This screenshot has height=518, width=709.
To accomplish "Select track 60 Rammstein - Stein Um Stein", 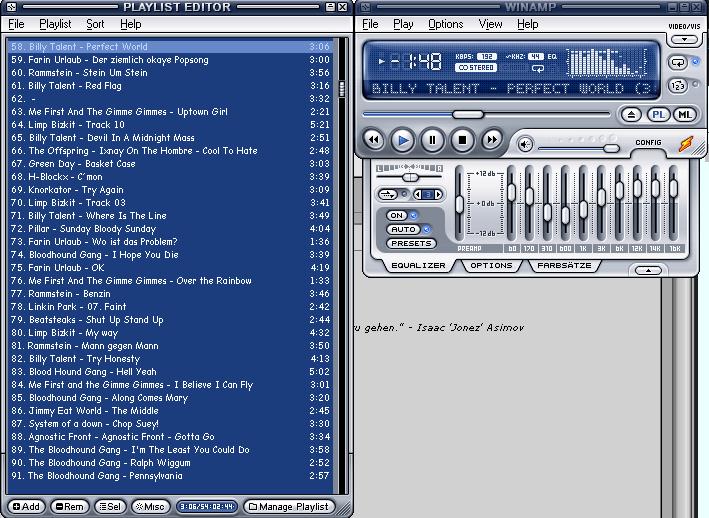I will [x=170, y=73].
